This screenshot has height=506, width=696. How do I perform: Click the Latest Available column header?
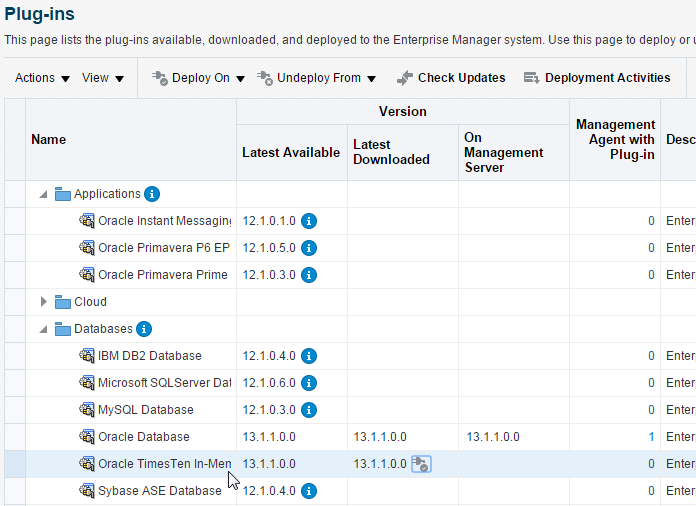[291, 153]
